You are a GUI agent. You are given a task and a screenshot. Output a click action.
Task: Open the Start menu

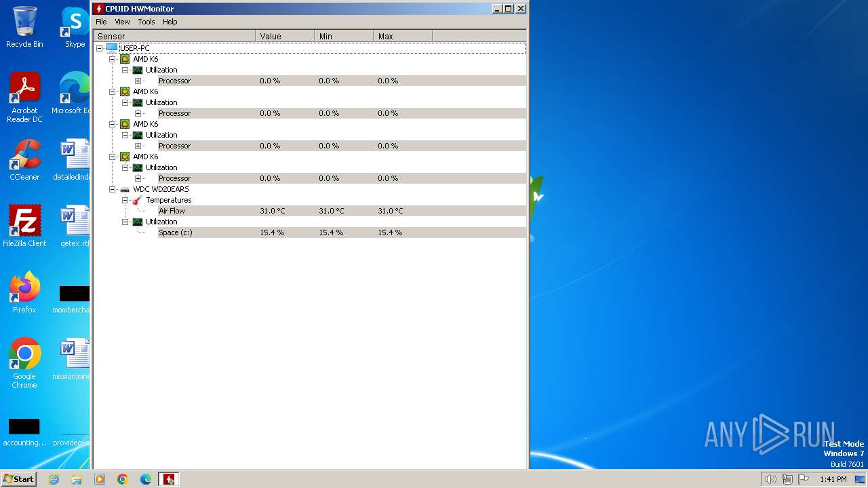(19, 479)
